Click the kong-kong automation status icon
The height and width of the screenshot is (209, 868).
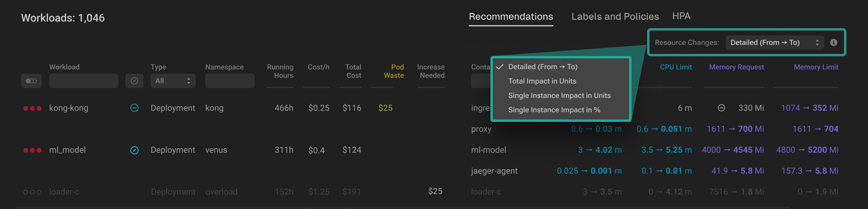[134, 108]
